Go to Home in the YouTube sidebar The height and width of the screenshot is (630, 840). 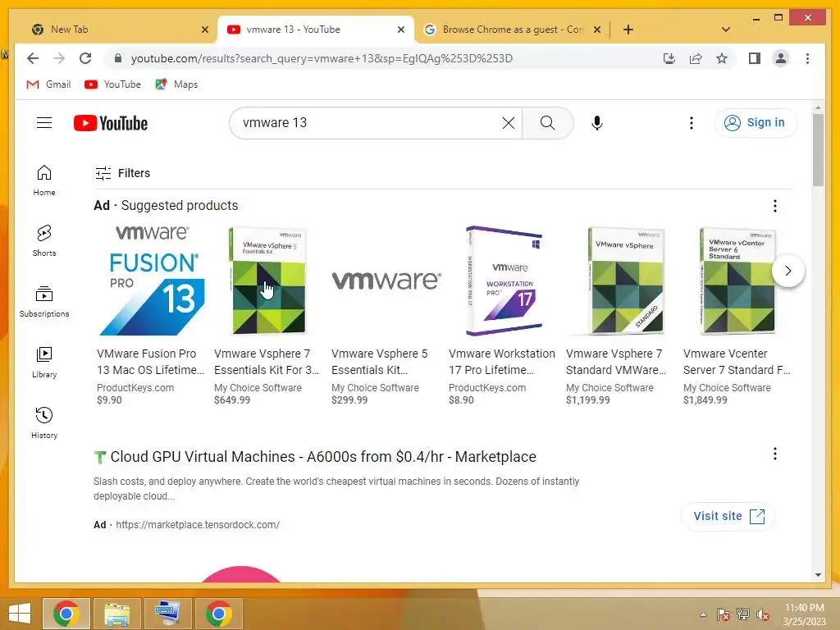[44, 180]
